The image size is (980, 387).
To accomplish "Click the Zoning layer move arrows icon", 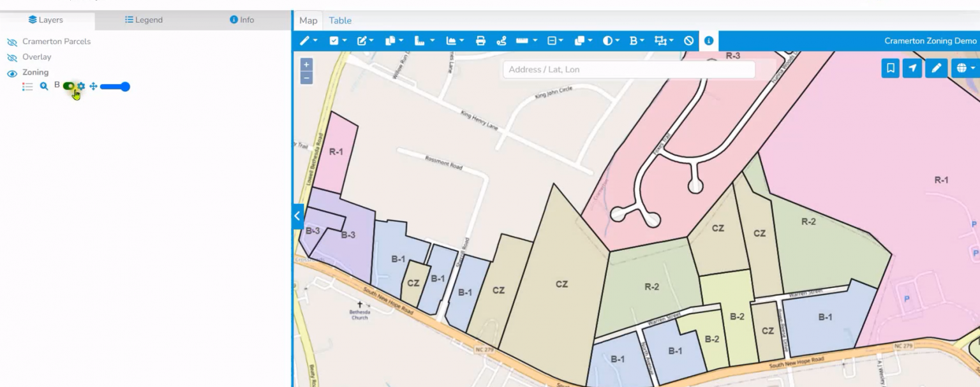I will click(x=93, y=86).
